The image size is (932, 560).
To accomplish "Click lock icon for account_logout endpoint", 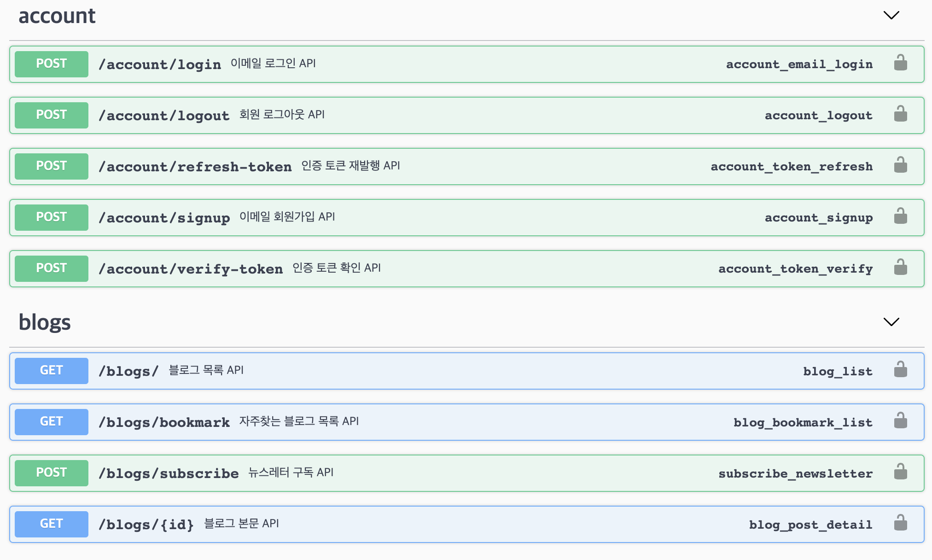I will tap(900, 114).
